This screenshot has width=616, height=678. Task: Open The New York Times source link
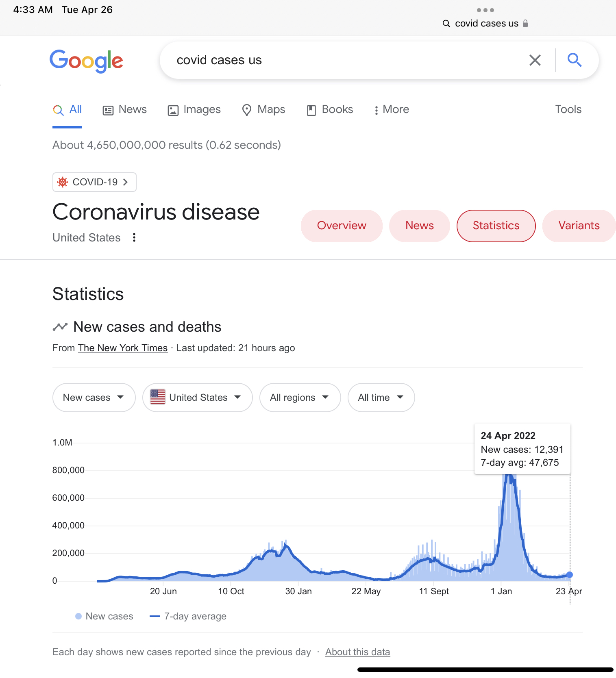123,348
